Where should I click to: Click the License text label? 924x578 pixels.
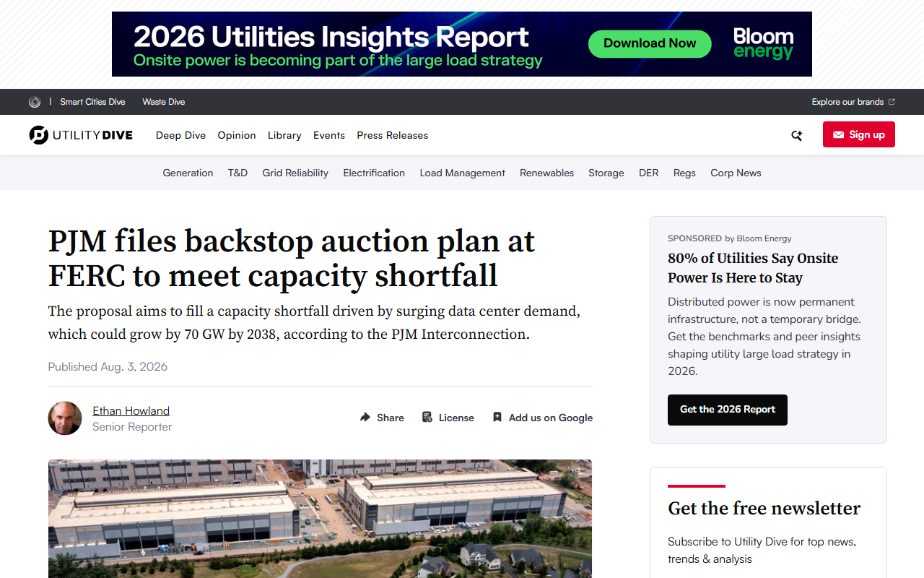tap(456, 418)
